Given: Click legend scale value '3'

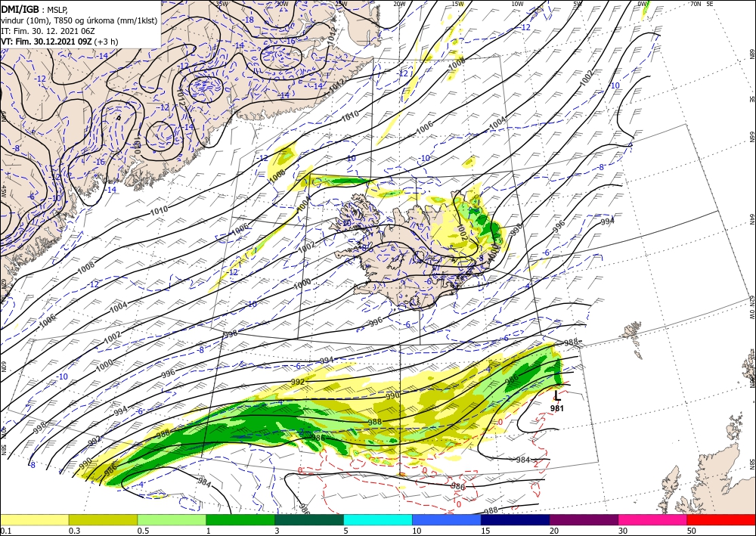Looking at the screenshot, I should (x=277, y=531).
